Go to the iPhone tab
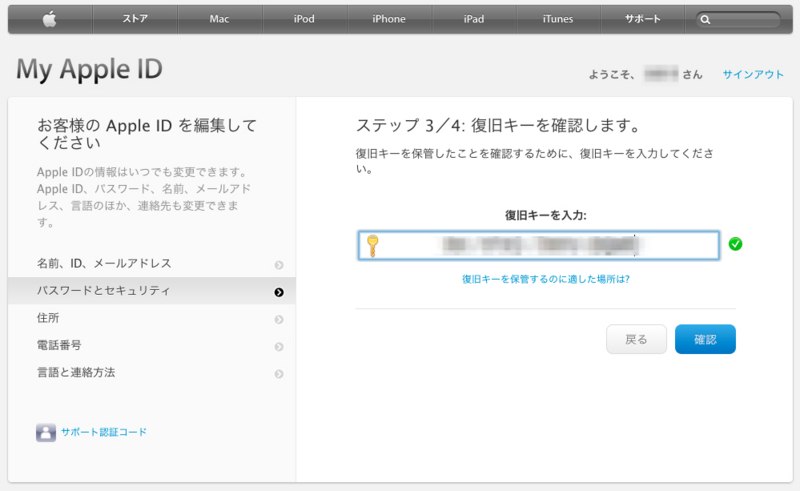Screen dimensions: 800x491 point(389,19)
